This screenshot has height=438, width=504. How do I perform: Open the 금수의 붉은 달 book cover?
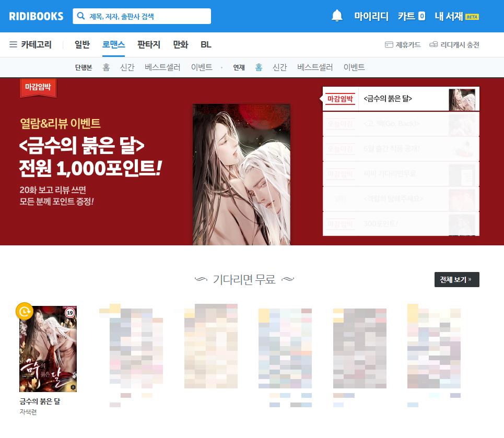(x=48, y=349)
